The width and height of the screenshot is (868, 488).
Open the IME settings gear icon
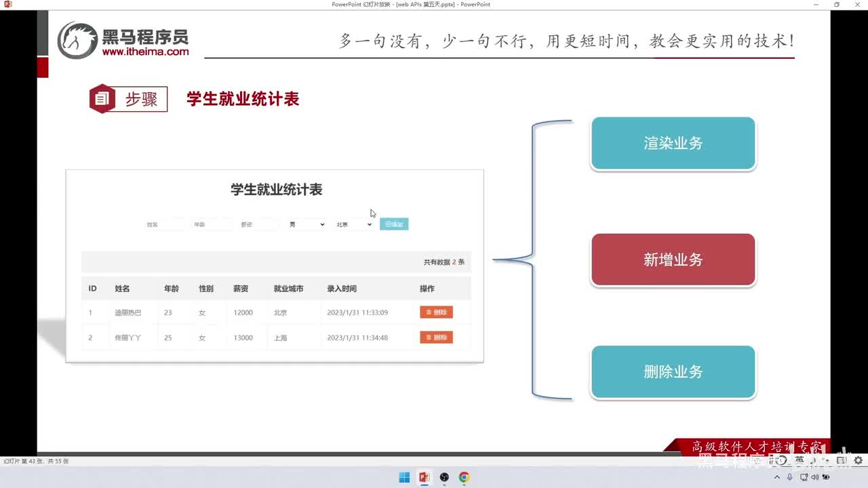[858, 460]
